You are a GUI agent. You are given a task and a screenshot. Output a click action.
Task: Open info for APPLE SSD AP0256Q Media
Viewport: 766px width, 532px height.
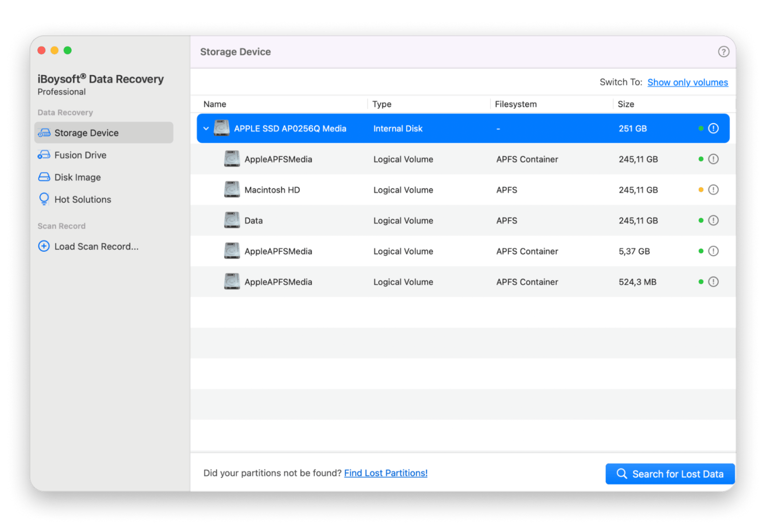click(x=713, y=129)
